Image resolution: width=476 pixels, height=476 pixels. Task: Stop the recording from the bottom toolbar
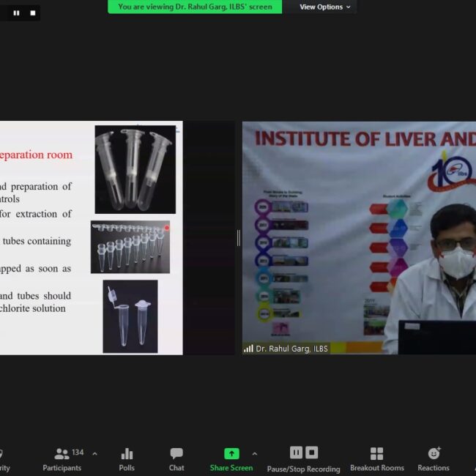click(312, 453)
